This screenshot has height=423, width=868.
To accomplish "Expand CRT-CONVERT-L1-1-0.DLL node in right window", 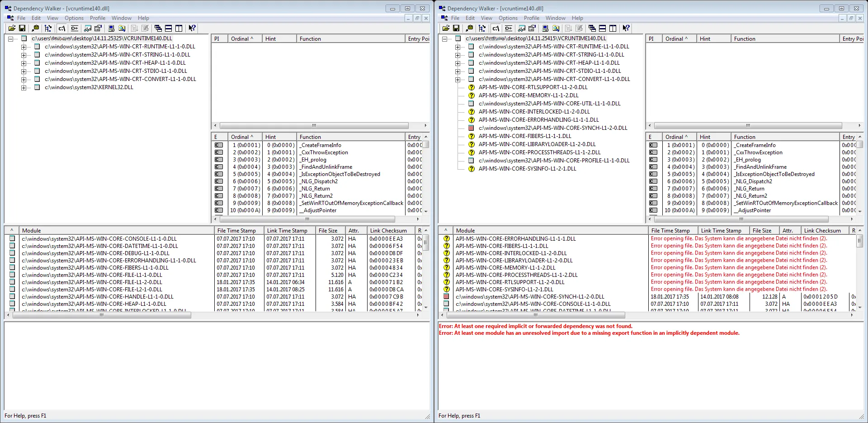I will 458,80.
